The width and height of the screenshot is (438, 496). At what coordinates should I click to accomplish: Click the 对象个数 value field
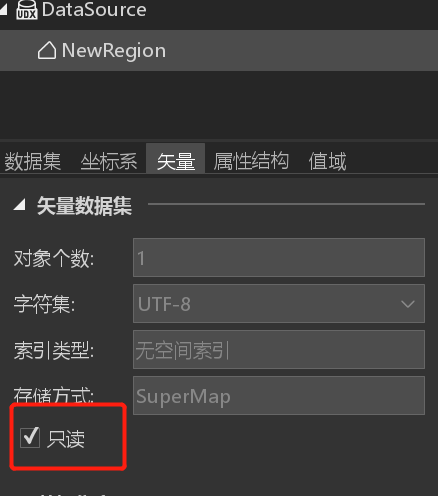279,258
